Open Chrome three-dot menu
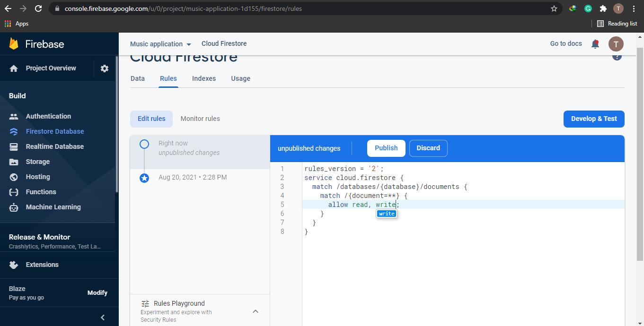This screenshot has height=326, width=644. click(634, 9)
